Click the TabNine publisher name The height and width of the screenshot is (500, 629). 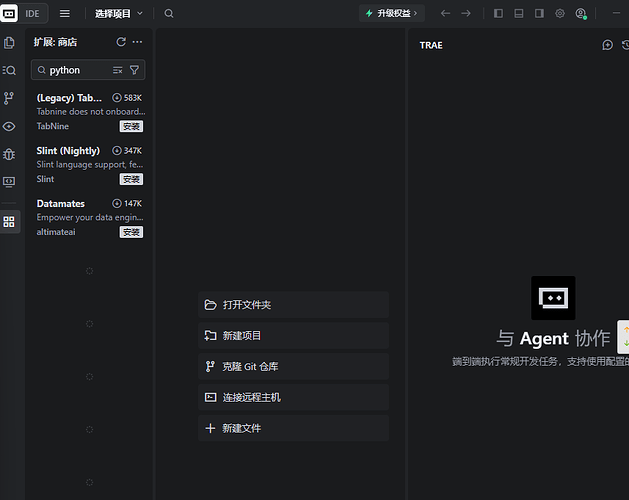point(53,126)
